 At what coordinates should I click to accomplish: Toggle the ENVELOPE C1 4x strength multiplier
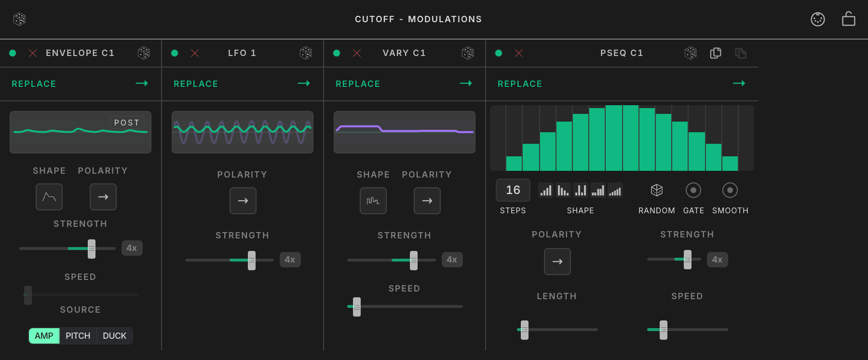click(x=132, y=248)
